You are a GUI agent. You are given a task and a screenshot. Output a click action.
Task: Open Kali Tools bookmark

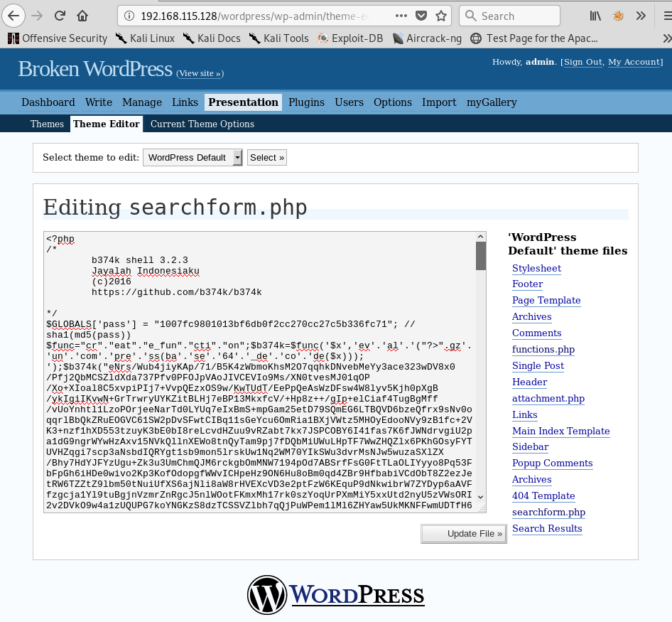click(278, 38)
